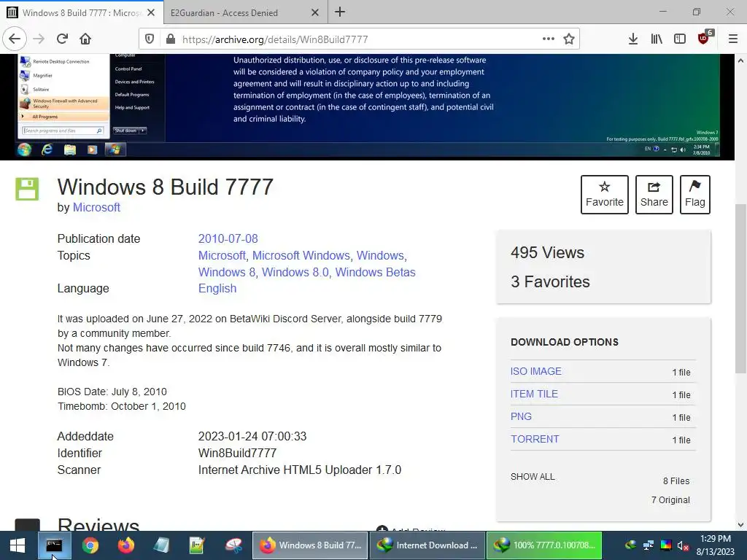Click the scrollbar up arrow
This screenshot has width=747, height=560.
[x=740, y=61]
